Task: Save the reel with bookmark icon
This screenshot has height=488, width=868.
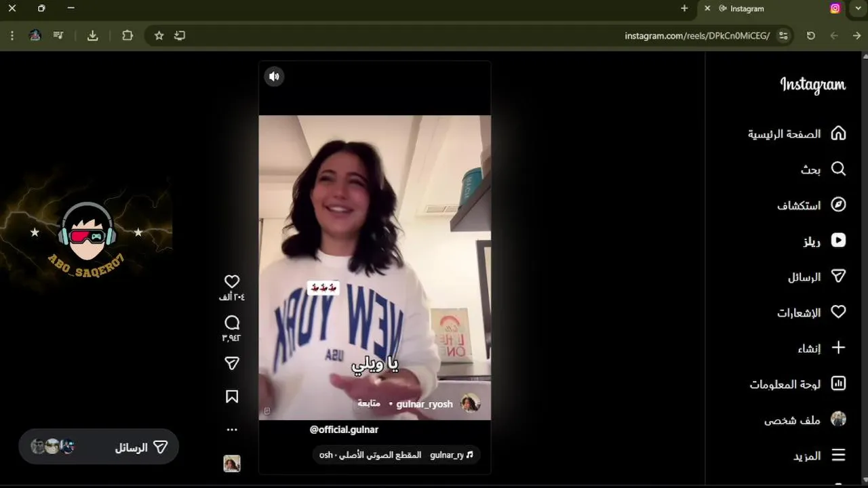Action: pos(232,396)
